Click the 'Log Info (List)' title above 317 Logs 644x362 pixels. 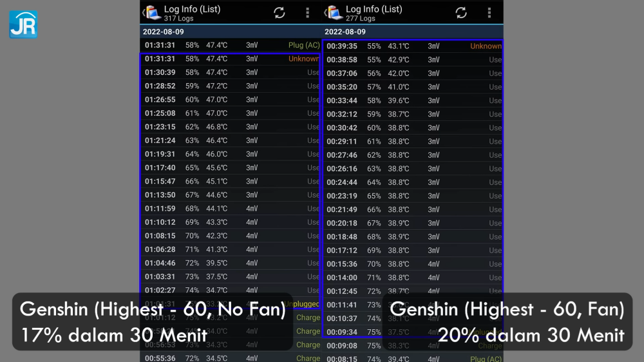point(192,9)
